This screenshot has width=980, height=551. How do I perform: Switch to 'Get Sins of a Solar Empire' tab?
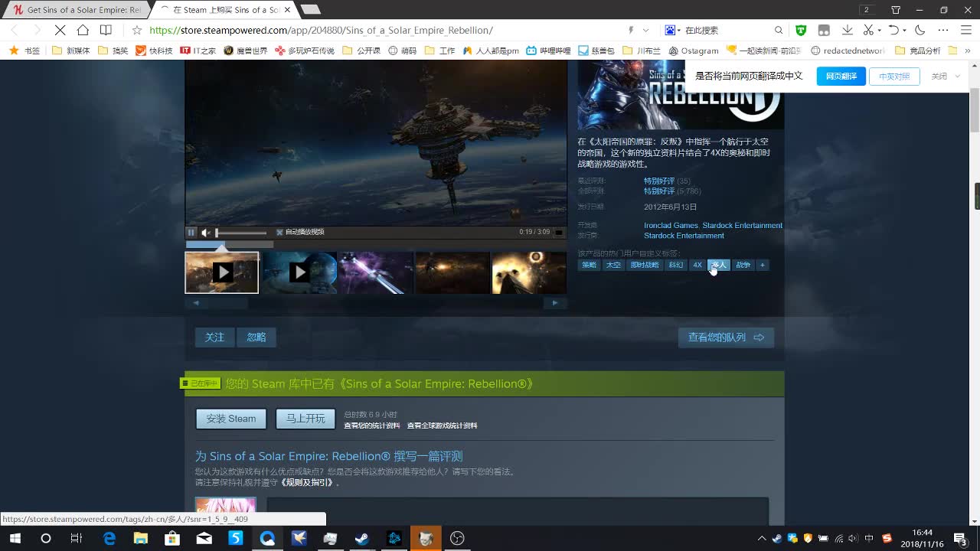[x=77, y=10]
